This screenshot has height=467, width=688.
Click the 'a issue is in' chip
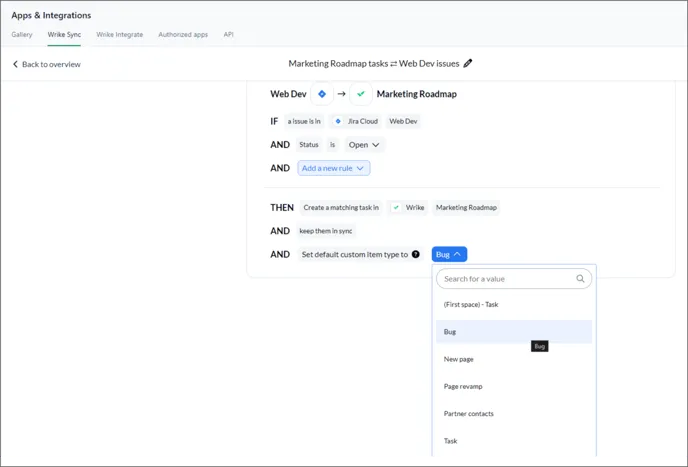click(x=304, y=121)
